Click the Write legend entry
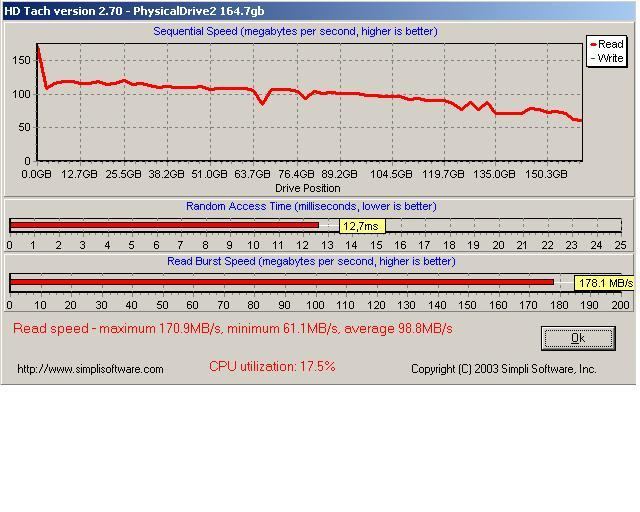 [607, 58]
